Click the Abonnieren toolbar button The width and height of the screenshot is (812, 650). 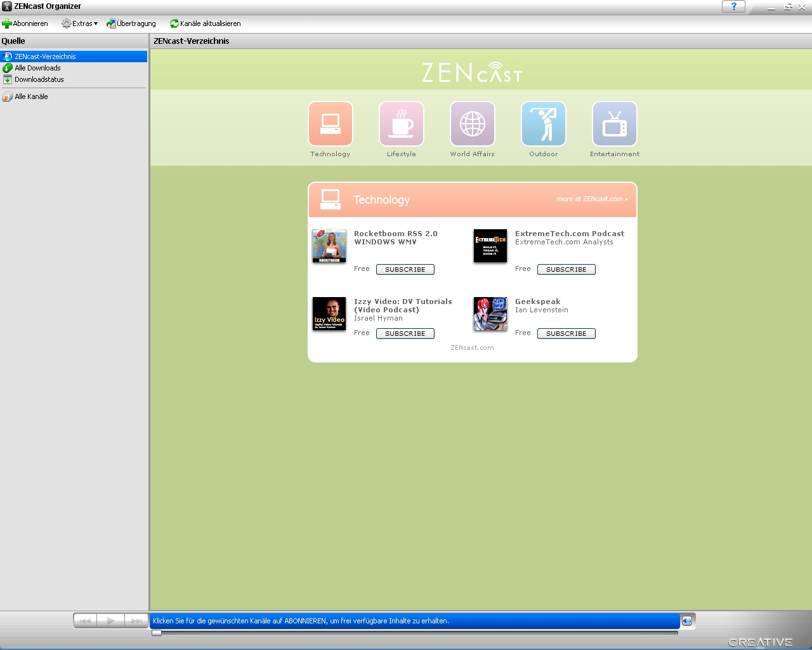(x=25, y=23)
